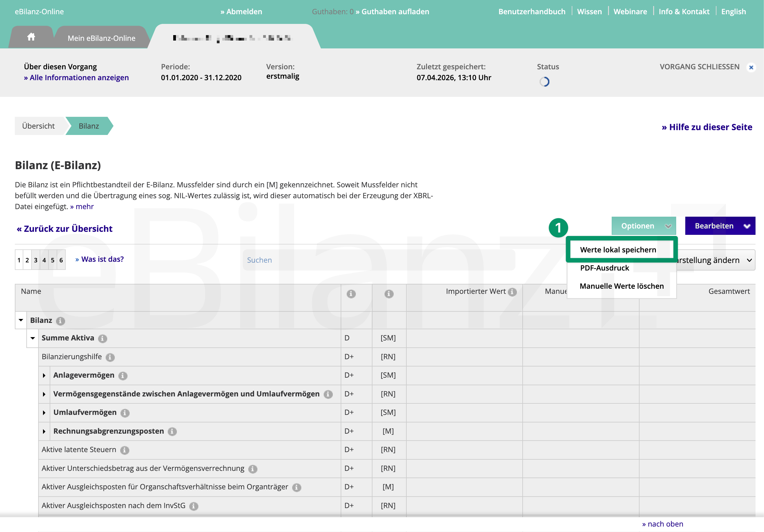Open Hilfe zu dieser Seite
The width and height of the screenshot is (764, 532).
click(707, 127)
